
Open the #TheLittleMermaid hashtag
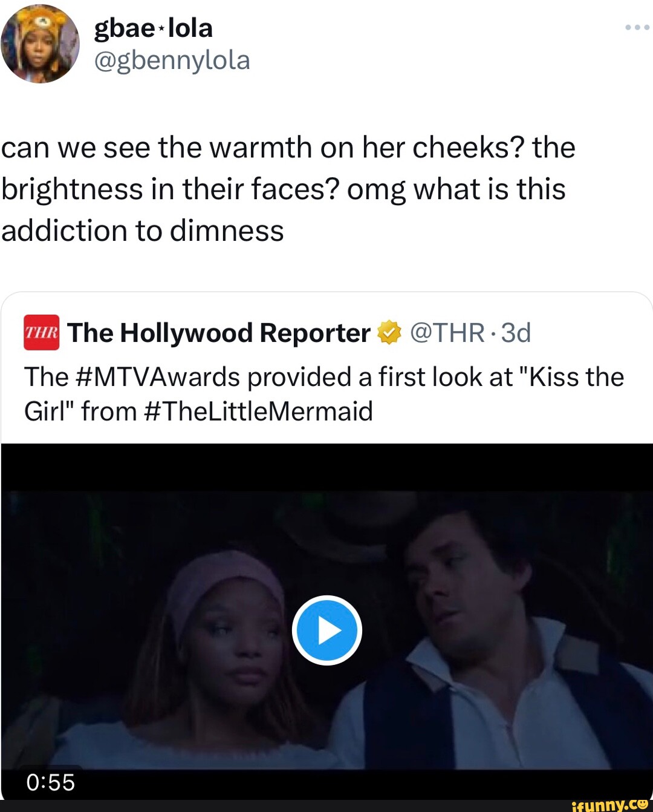(x=259, y=411)
